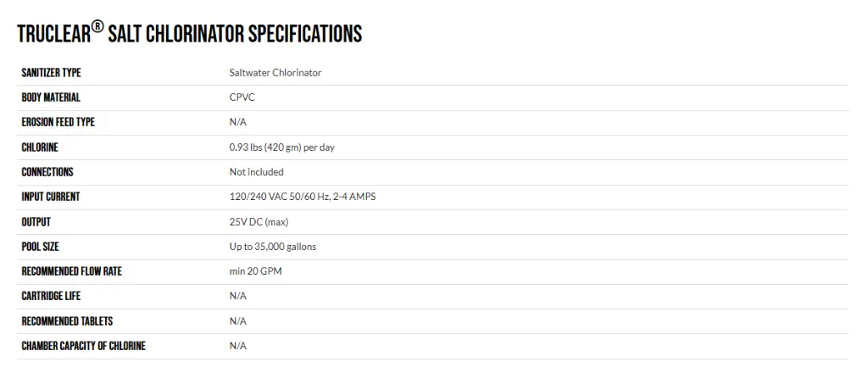Viewport: 868px width, 384px height.
Task: Click the CPVC value
Action: click(x=242, y=97)
